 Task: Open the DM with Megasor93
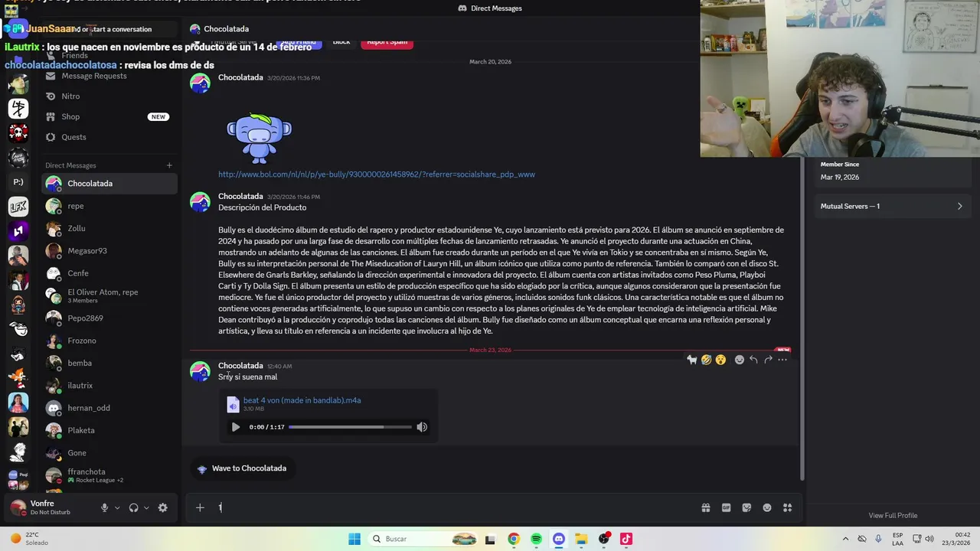click(x=109, y=251)
